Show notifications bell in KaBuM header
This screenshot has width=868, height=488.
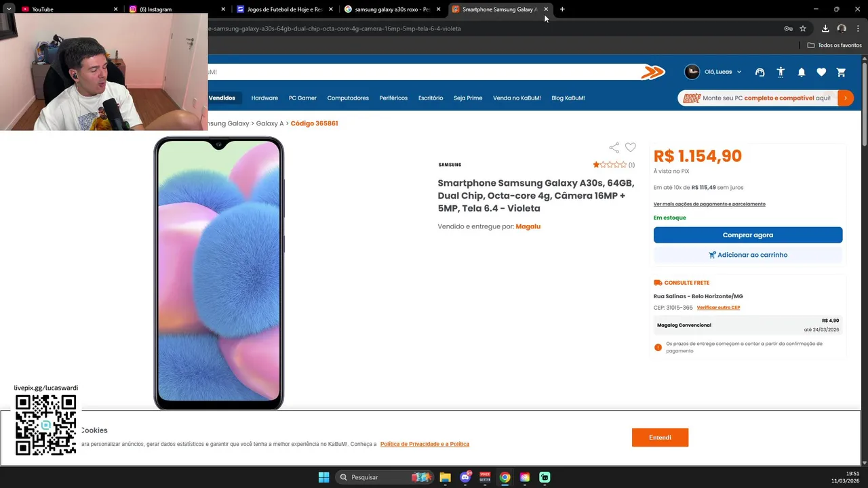click(802, 72)
